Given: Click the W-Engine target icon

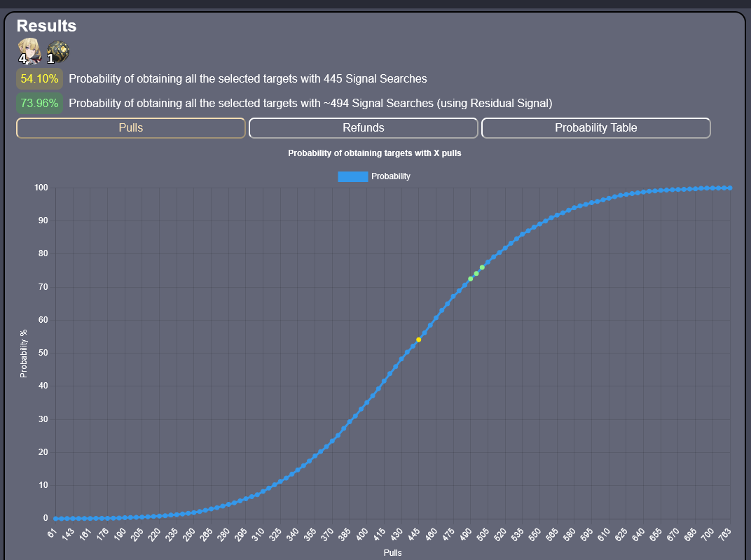Looking at the screenshot, I should [x=58, y=52].
